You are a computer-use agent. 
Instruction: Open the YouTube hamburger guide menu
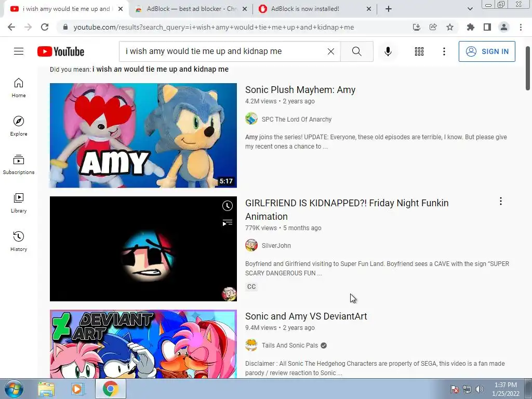click(x=19, y=51)
